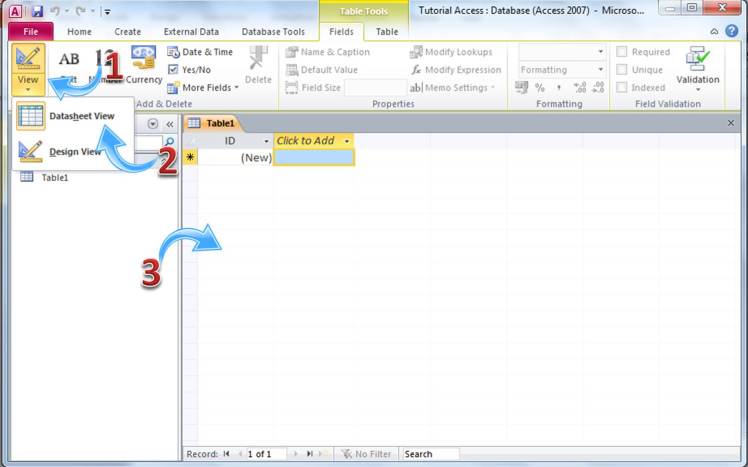
Task: Check the Unique field validation box
Action: point(622,70)
